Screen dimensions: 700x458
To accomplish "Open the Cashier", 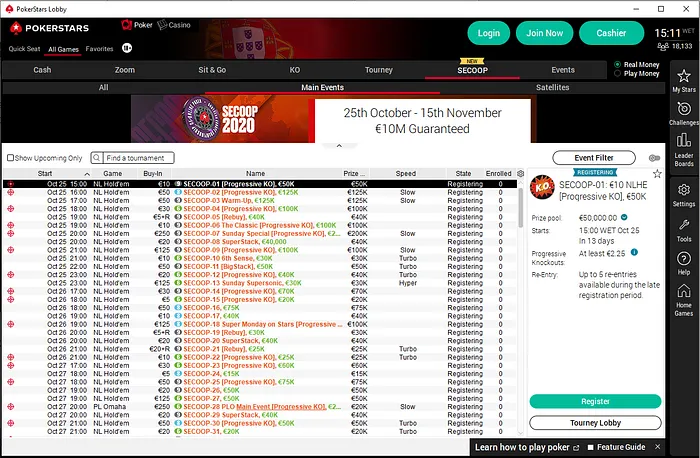I will coord(611,33).
